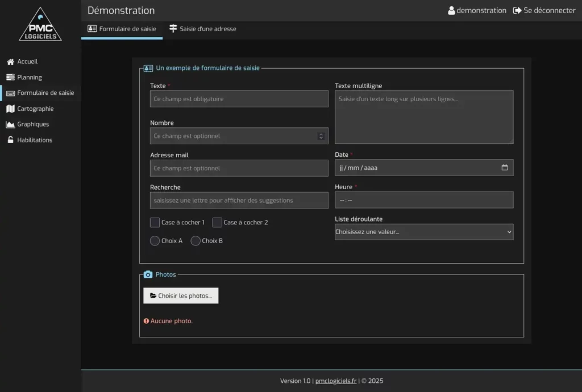The height and width of the screenshot is (392, 582).
Task: Click the Adresse mail label
Action: [x=169, y=155]
